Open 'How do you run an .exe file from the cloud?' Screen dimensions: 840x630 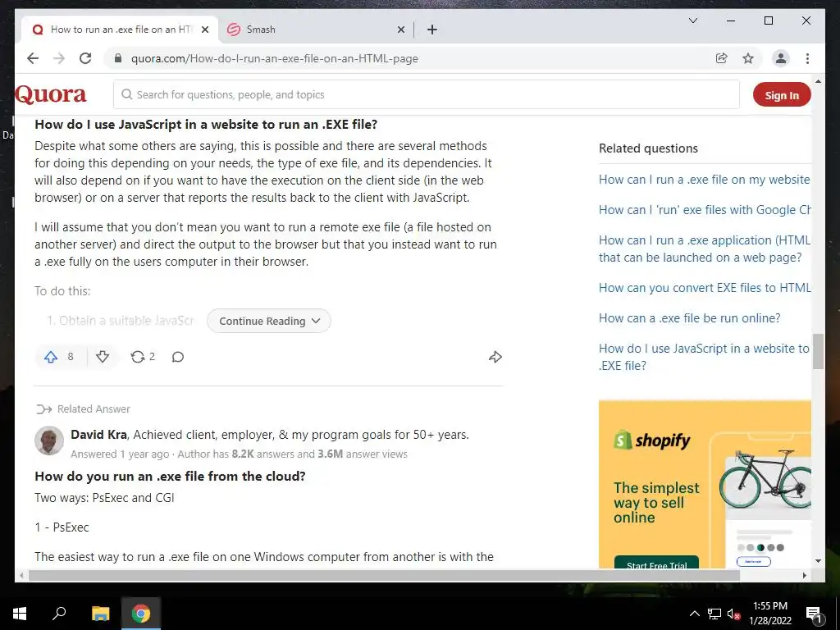[x=170, y=477]
